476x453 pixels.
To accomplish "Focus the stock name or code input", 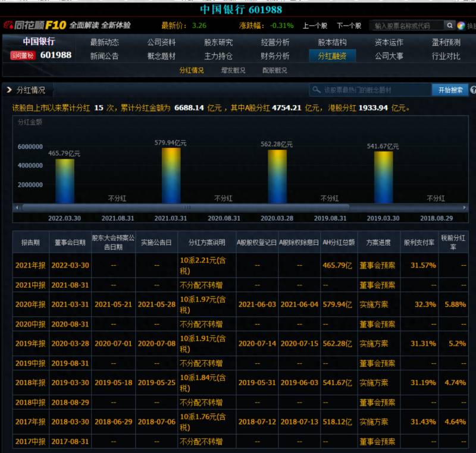I will (408, 26).
